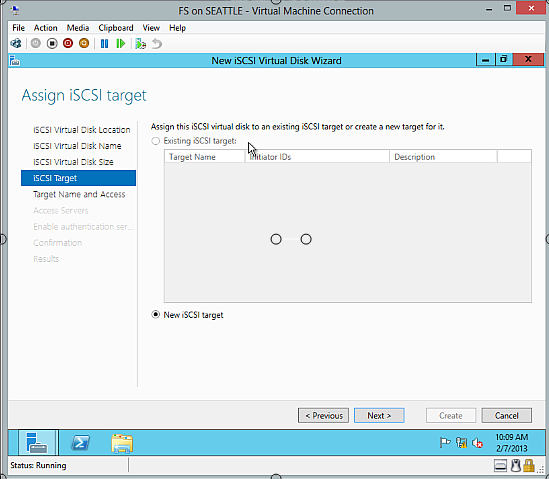Click the Create button

tap(451, 415)
